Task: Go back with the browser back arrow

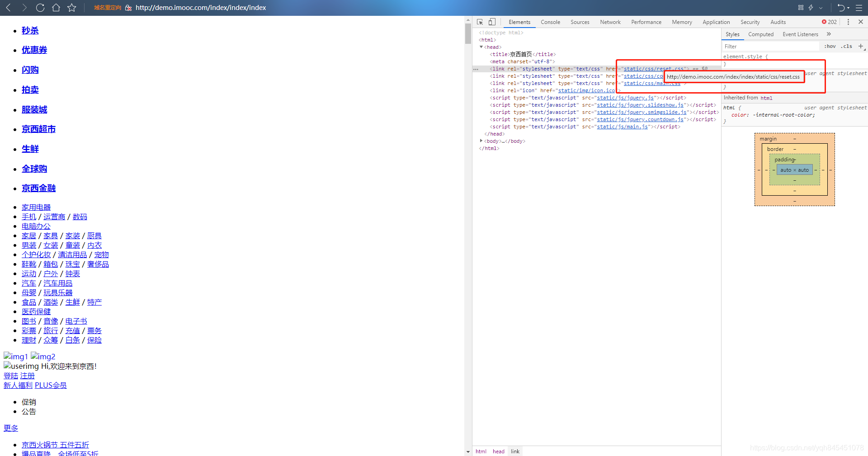Action: 9,8
